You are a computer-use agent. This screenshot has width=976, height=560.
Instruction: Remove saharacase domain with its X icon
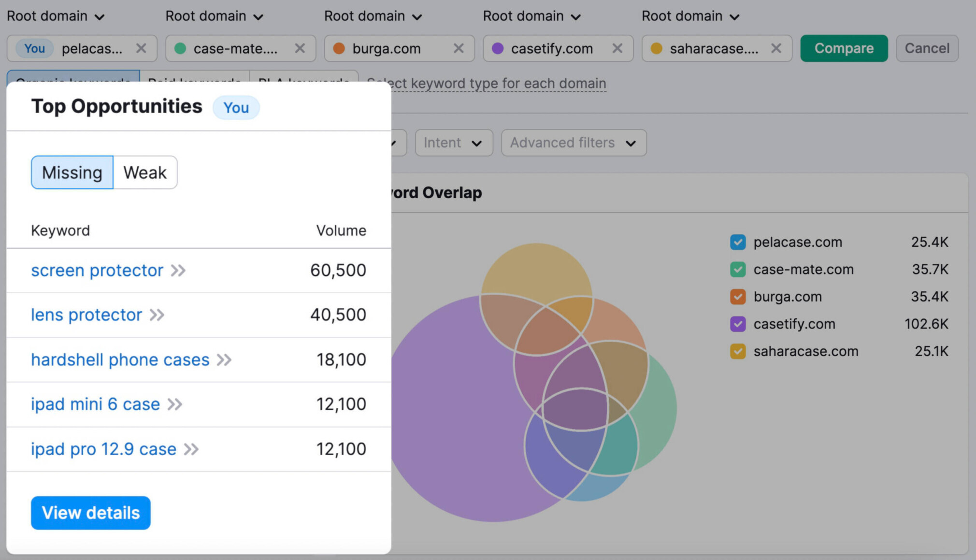[776, 48]
